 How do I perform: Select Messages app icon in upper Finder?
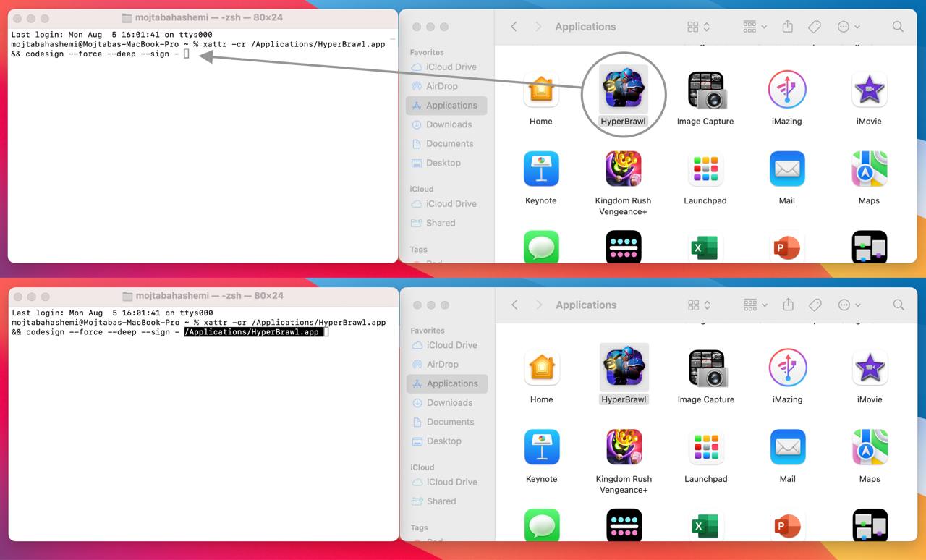(541, 247)
